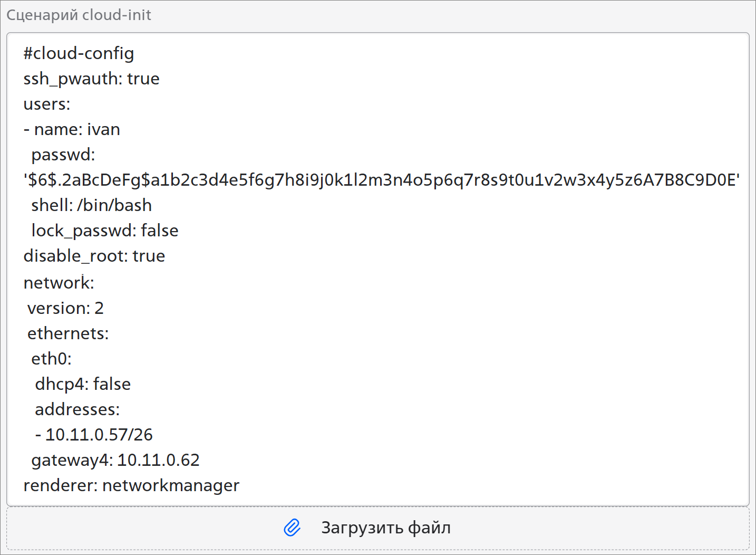Image resolution: width=756 pixels, height=555 pixels.
Task: Place cursor on the users: line
Action: point(47,104)
